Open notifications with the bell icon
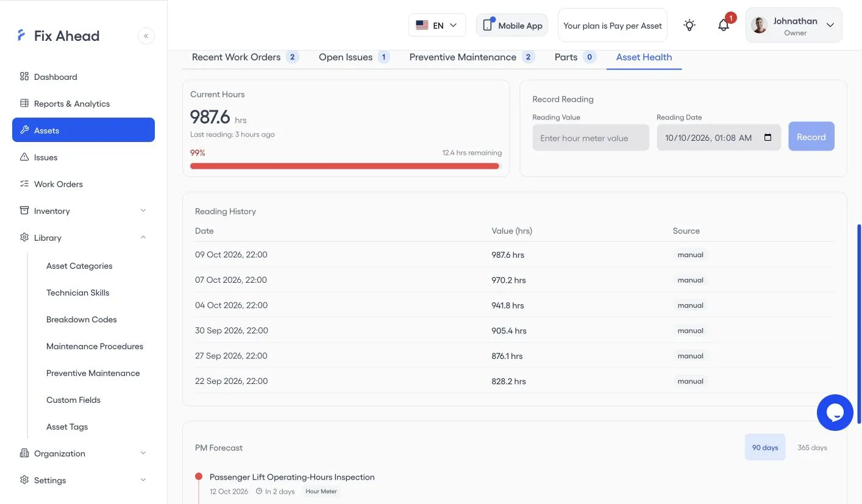Viewport: 862px width, 504px height. coord(724,25)
